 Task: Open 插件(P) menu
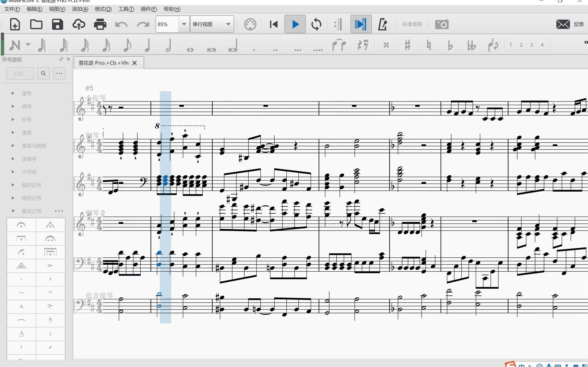pos(149,9)
